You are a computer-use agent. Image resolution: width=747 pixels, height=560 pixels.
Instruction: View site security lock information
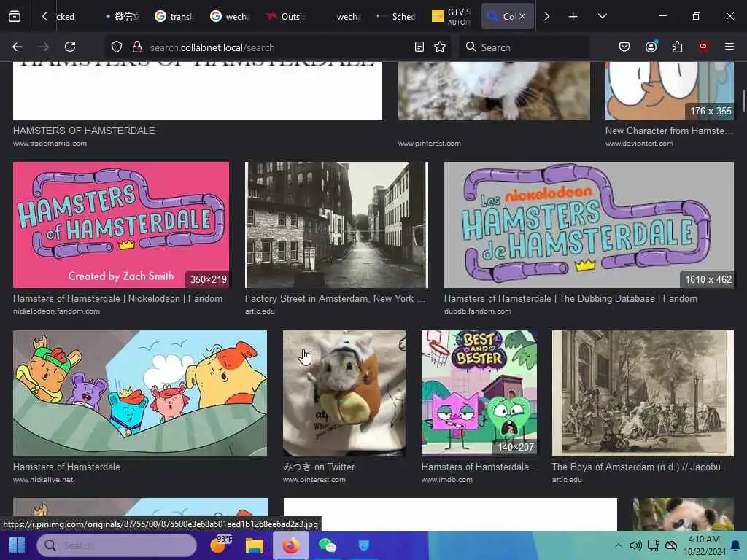136,47
